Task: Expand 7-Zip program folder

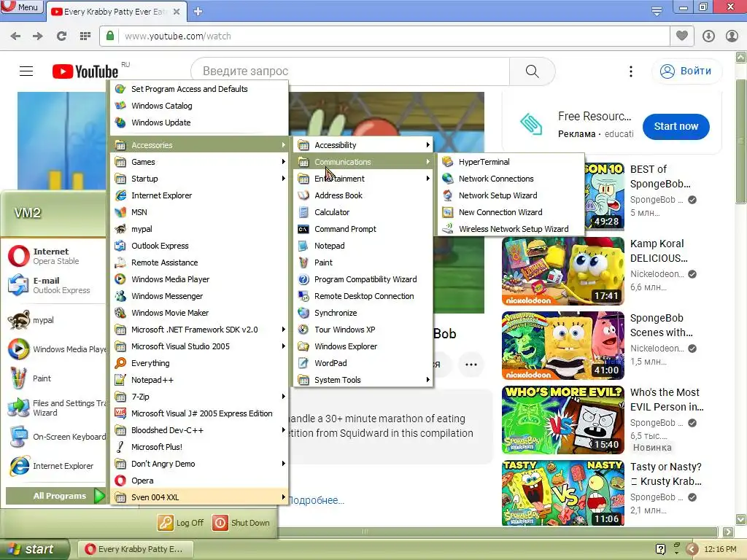Action: 199,396
